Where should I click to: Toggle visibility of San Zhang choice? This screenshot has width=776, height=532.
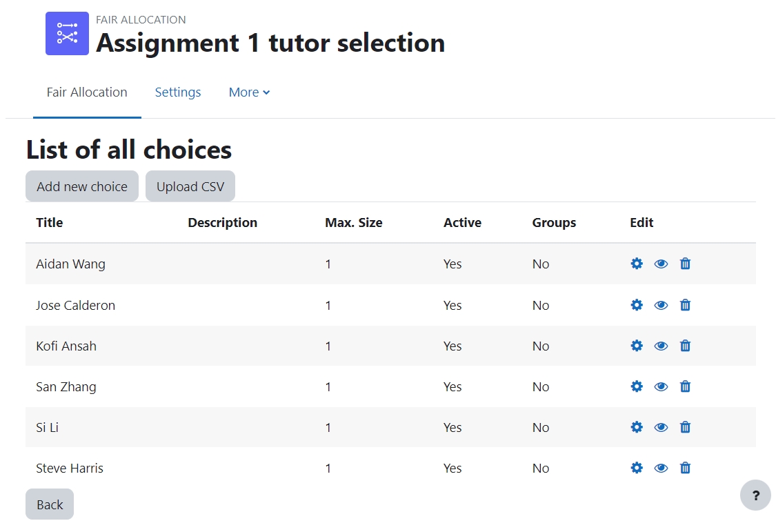coord(660,386)
